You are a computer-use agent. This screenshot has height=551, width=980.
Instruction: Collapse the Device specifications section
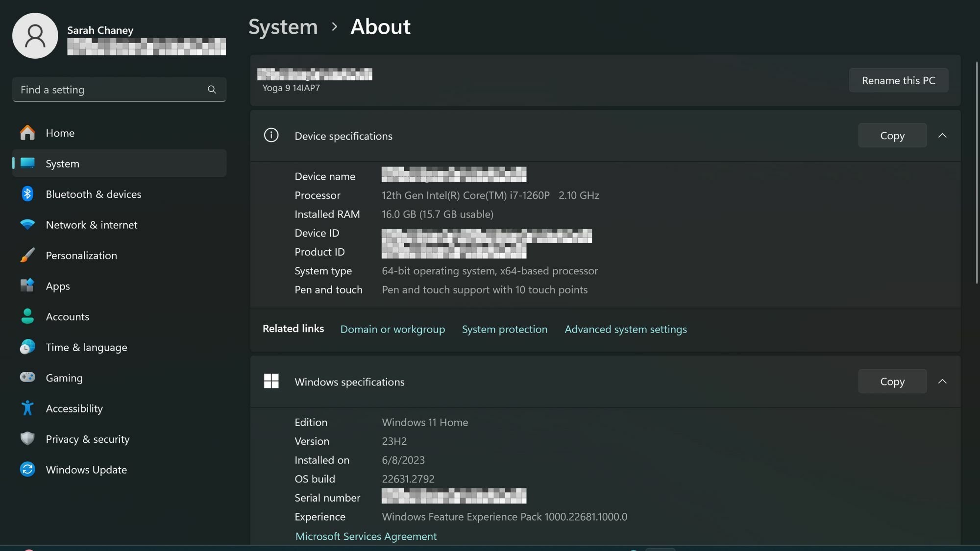point(943,135)
